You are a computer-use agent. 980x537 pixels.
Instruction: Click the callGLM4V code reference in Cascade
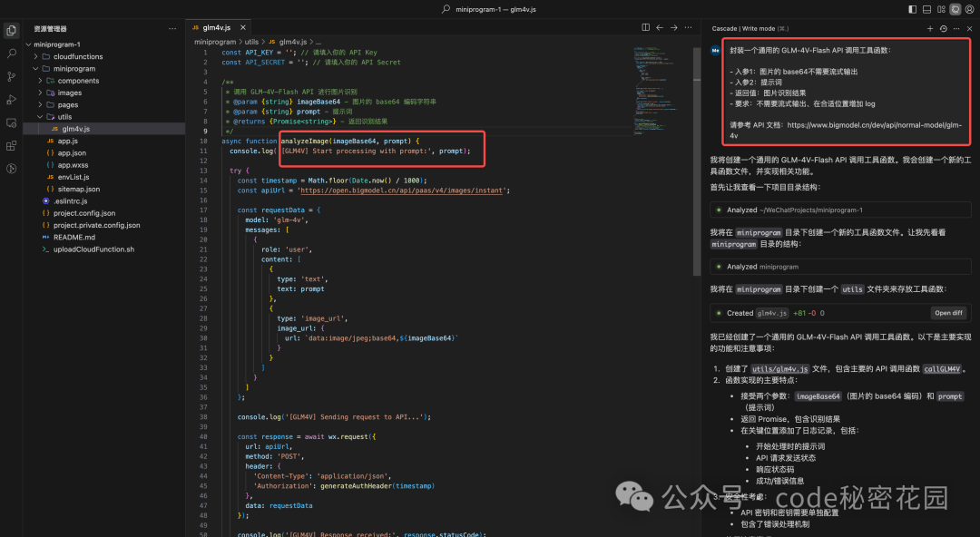(942, 369)
